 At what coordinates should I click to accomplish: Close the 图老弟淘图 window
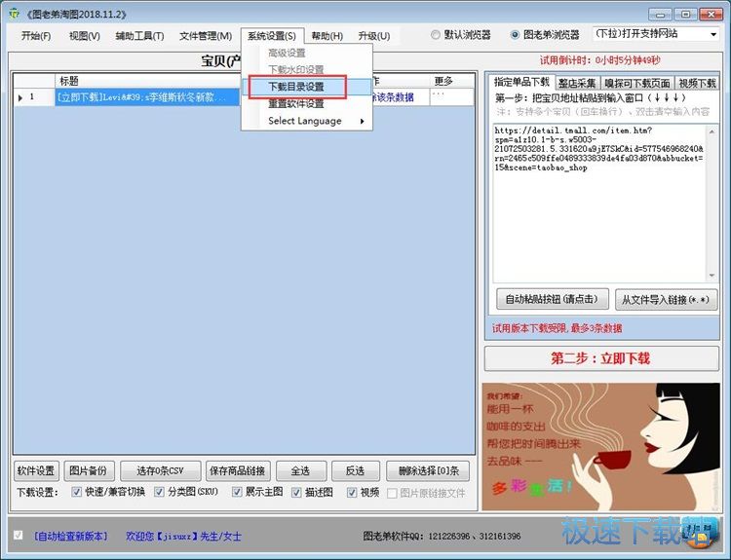coord(711,14)
